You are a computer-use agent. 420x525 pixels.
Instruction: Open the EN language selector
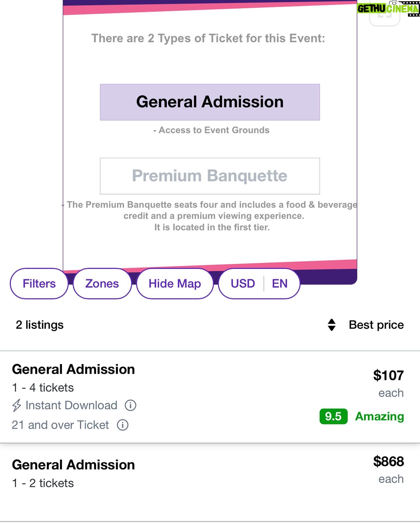point(280,283)
